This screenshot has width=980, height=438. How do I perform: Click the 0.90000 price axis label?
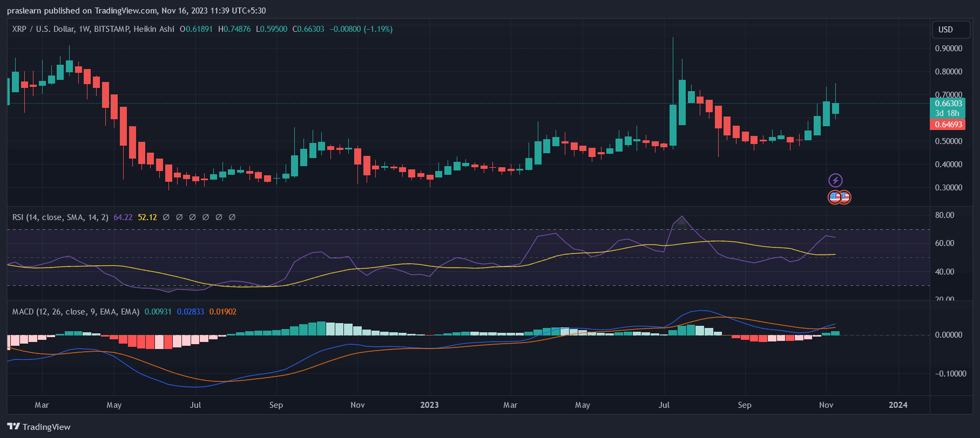(x=948, y=49)
